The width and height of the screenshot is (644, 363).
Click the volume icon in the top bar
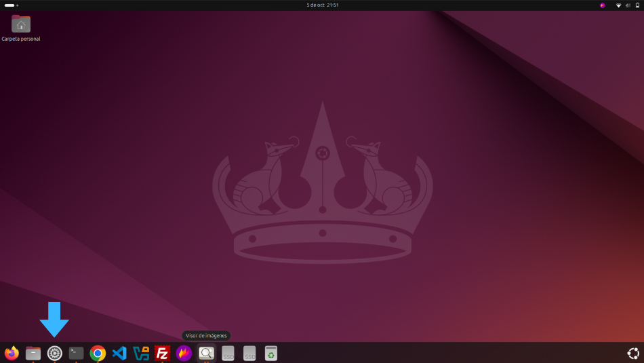[628, 5]
